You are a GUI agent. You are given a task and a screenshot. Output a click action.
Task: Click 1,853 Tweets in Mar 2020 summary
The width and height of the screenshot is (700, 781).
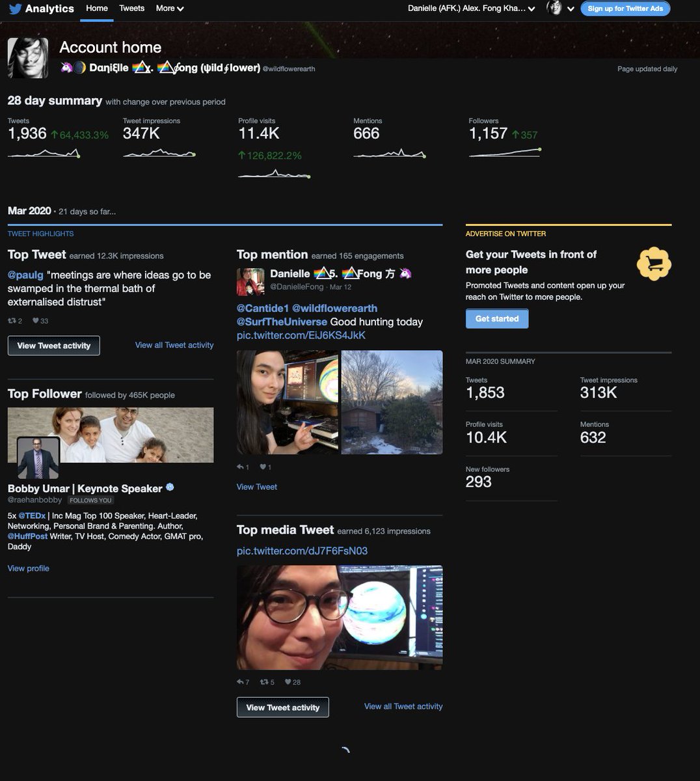[485, 392]
